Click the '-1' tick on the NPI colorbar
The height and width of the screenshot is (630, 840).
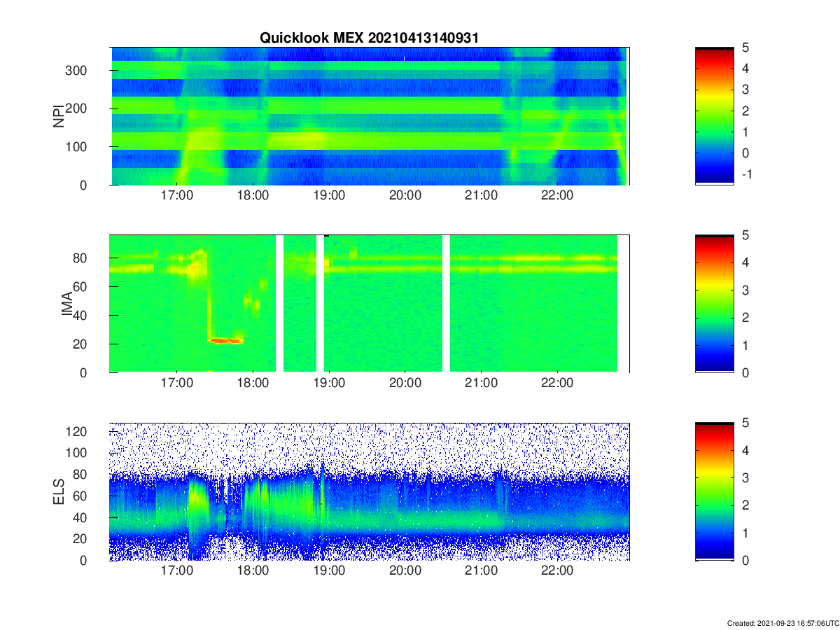747,174
